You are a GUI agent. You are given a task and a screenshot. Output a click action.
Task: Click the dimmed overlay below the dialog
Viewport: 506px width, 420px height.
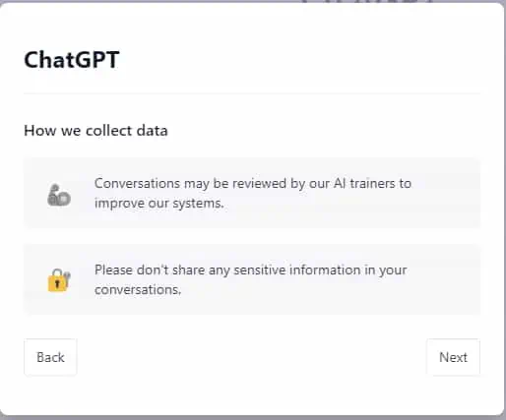coord(253,418)
